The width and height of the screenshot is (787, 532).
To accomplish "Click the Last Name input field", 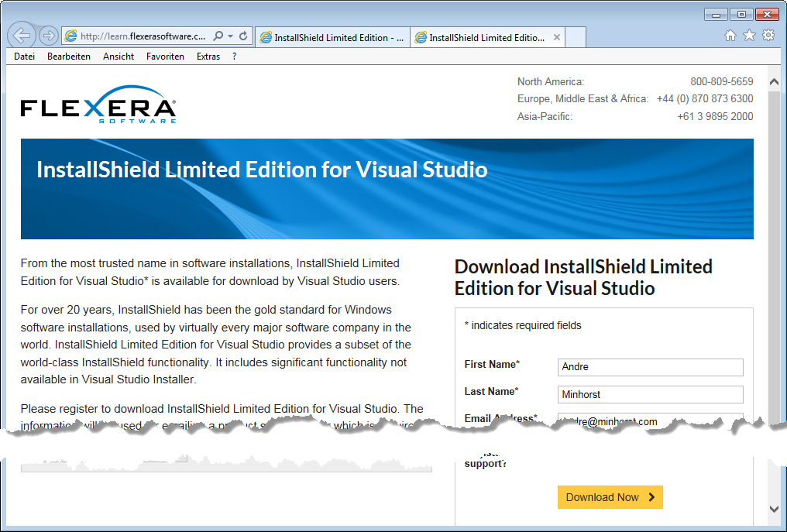I will pyautogui.click(x=650, y=394).
